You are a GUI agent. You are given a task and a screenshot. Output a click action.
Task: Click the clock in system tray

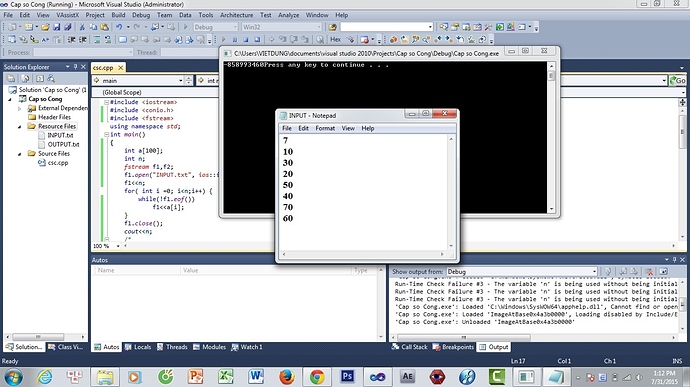coord(664,377)
